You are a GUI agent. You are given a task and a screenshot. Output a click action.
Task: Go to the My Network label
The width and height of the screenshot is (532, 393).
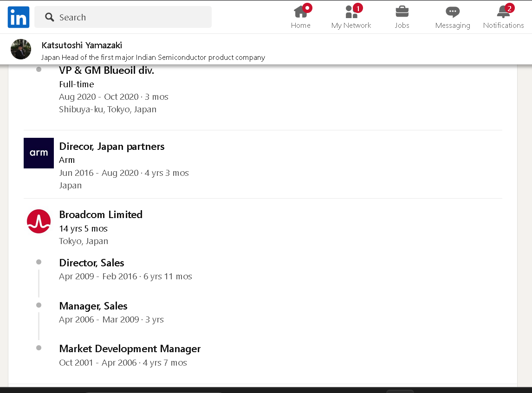pos(351,26)
